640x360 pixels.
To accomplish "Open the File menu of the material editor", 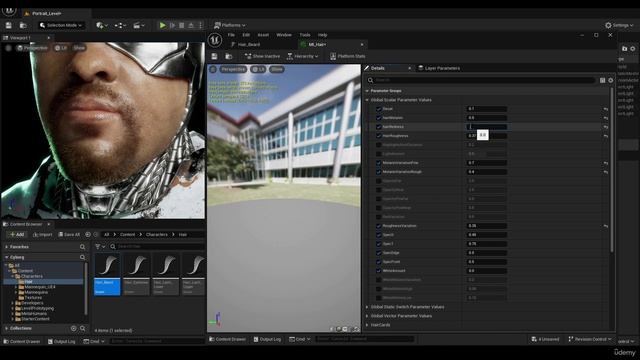I will 231,35.
